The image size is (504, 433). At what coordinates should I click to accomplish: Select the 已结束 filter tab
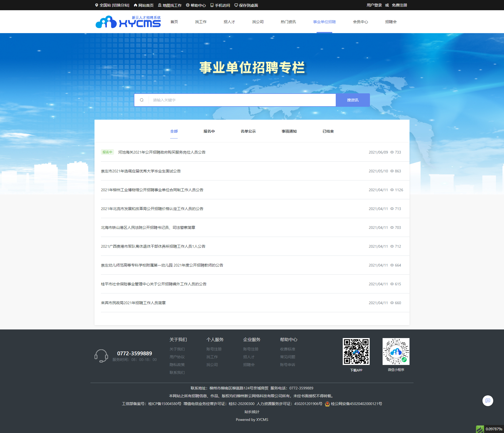tap(328, 131)
